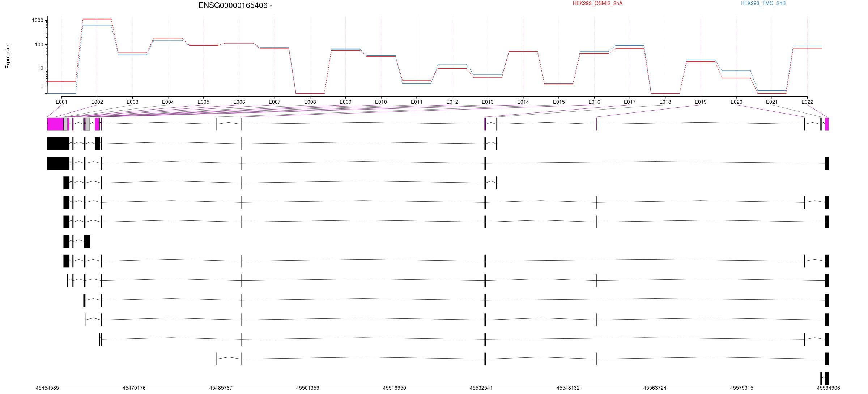Viewport: 868px width, 394px height.
Task: Click exon label E001
Action: coord(61,102)
